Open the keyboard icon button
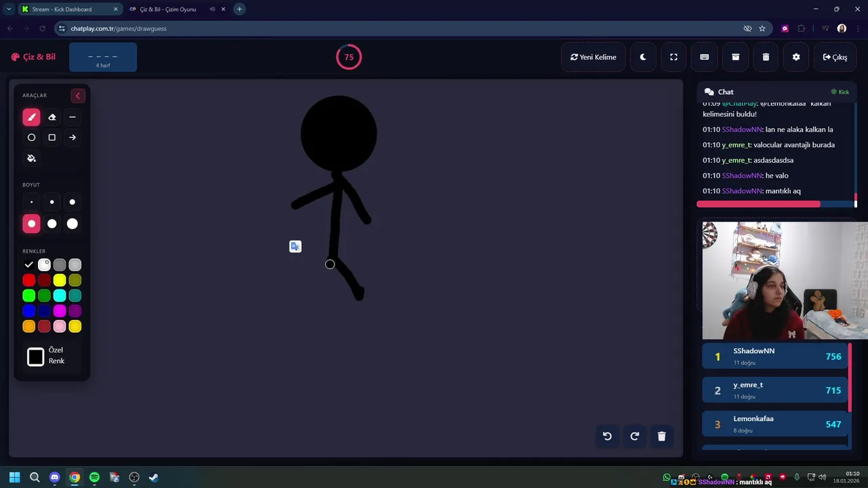This screenshot has height=488, width=868. click(705, 57)
